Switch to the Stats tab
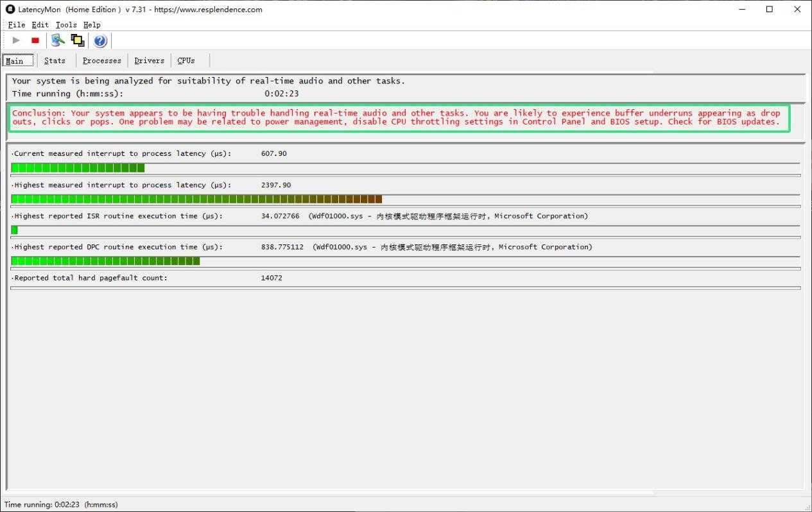This screenshot has height=512, width=812. (55, 61)
